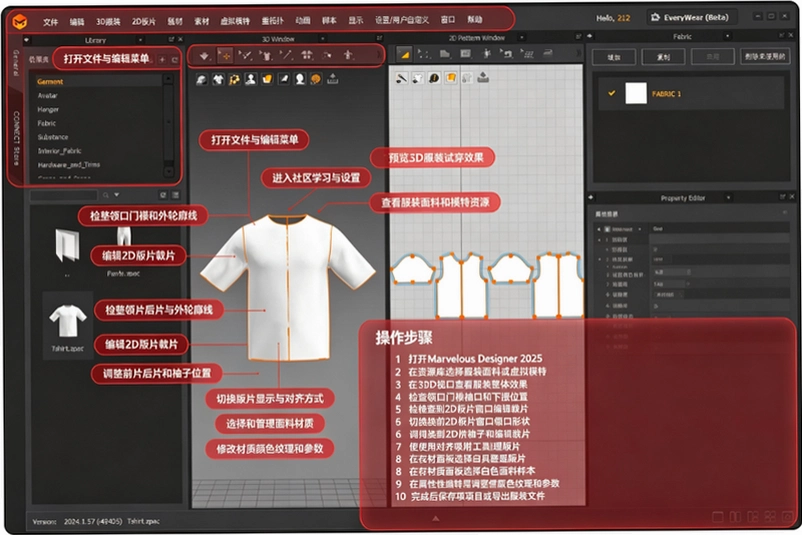Expand hidden tools chevron in 3D toolbar

(379, 55)
